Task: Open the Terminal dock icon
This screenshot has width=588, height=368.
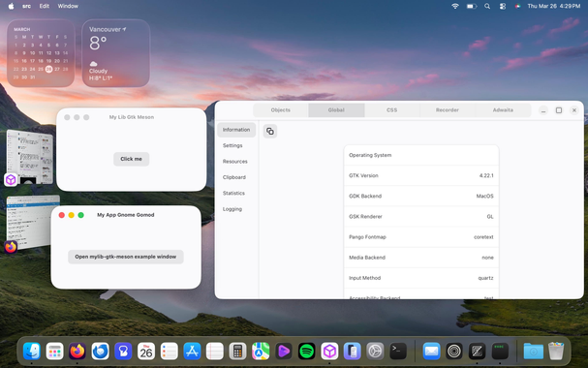Action: click(x=398, y=352)
